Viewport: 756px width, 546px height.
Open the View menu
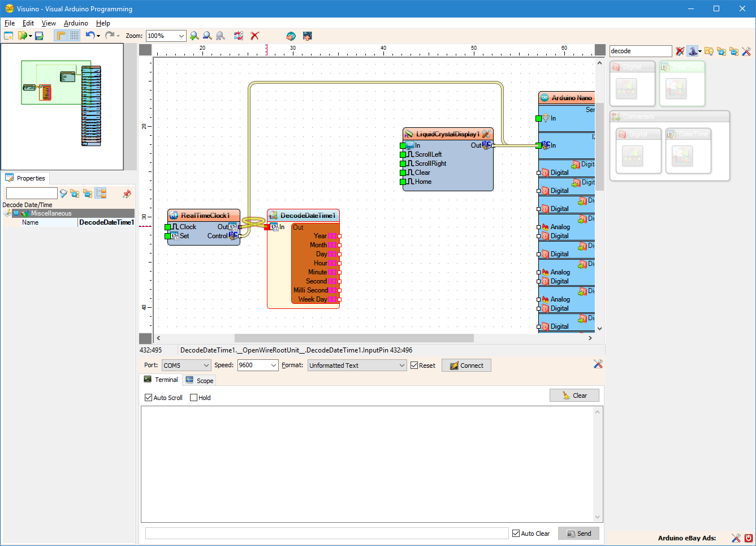(49, 23)
